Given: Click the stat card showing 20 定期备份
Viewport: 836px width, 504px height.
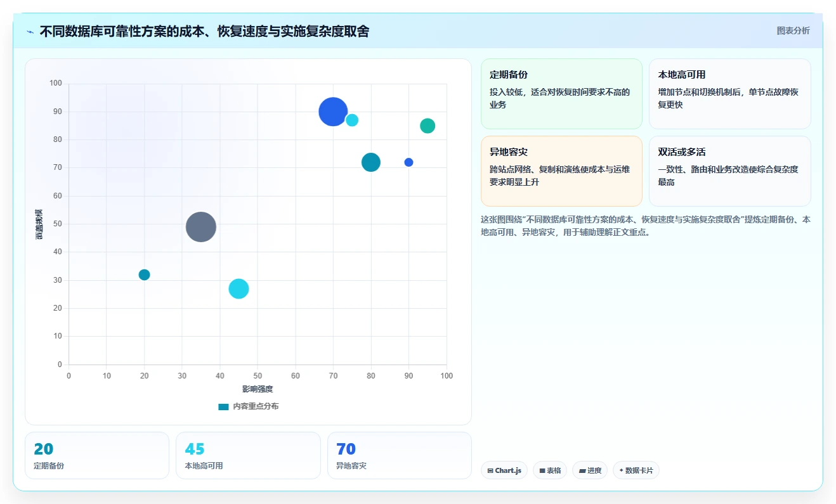Looking at the screenshot, I should pyautogui.click(x=97, y=455).
